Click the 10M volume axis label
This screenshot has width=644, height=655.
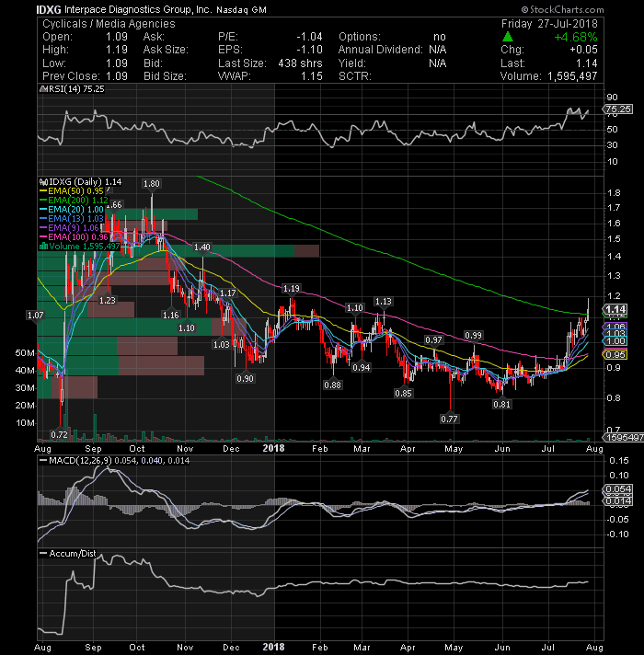coord(25,423)
